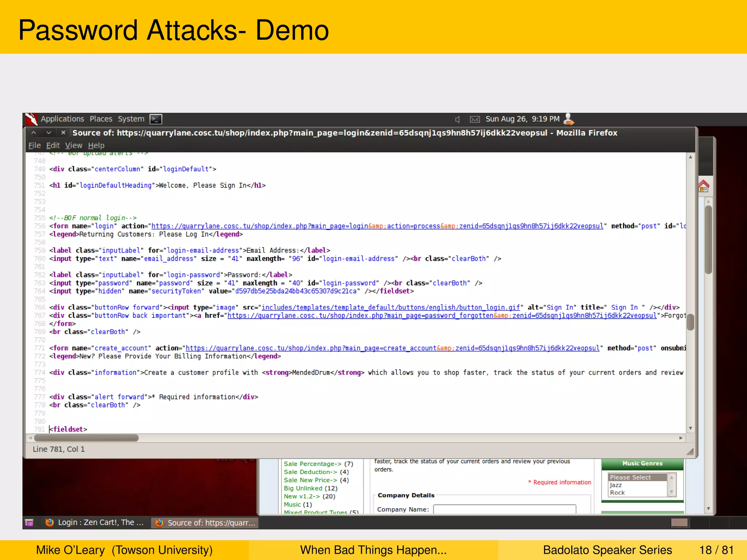747x560 pixels.
Task: Click scroll-up arrow of source vertical scrollbar
Action: (690, 157)
